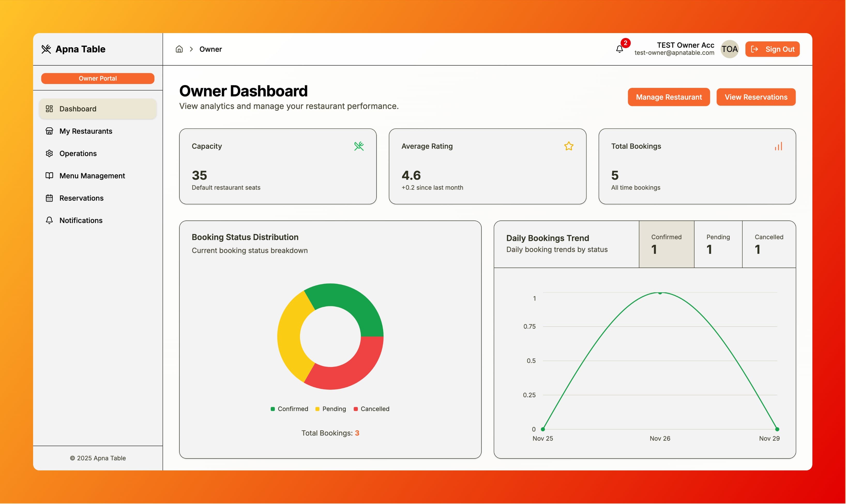This screenshot has width=846, height=504.
Task: Sign Out of the owner account
Action: (772, 49)
